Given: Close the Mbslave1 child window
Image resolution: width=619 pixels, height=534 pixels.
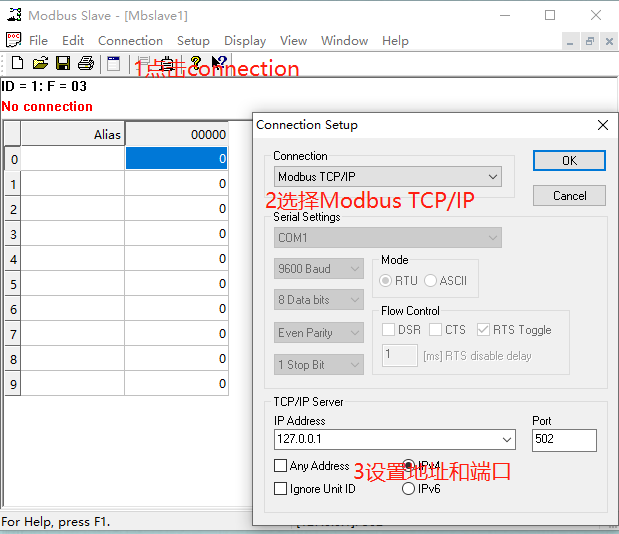Looking at the screenshot, I should tap(609, 41).
